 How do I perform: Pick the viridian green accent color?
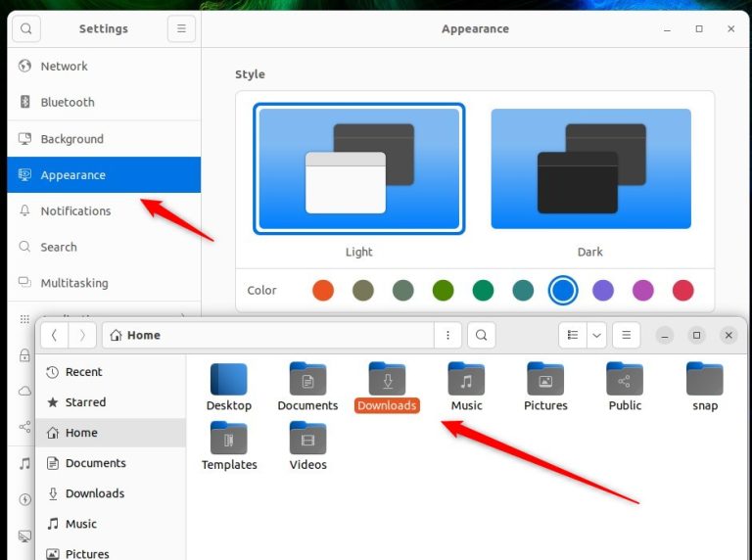[483, 291]
